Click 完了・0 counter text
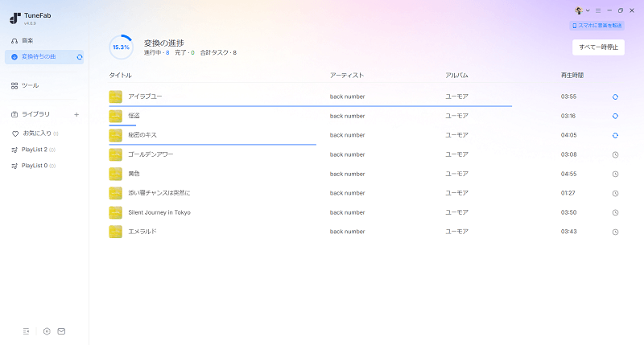 coord(184,53)
